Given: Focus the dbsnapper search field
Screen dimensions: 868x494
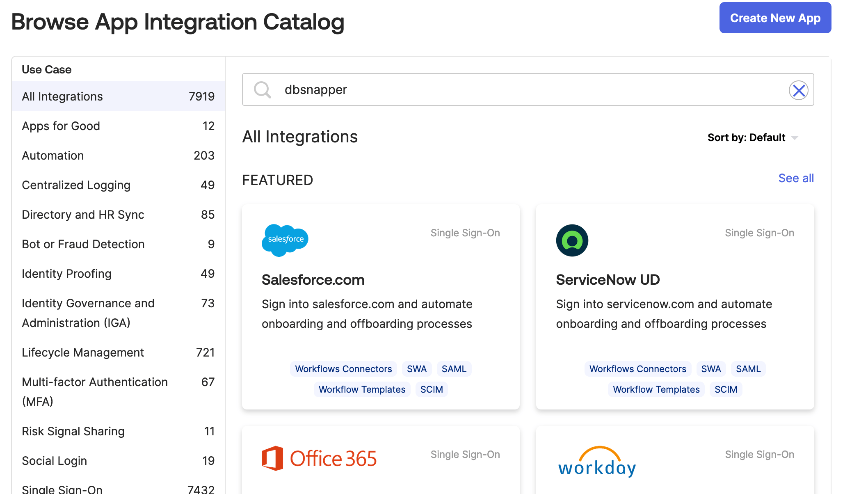Looking at the screenshot, I should click(528, 90).
